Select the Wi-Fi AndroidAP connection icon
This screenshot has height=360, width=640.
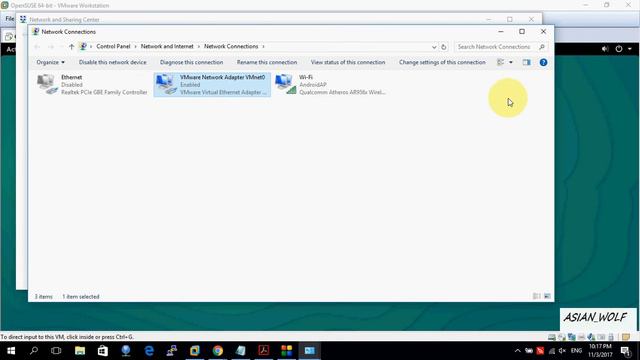(x=286, y=84)
